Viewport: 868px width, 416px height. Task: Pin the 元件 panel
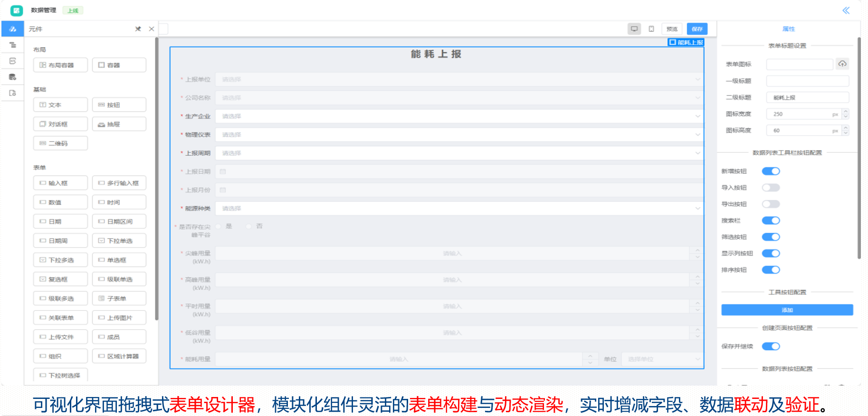pyautogui.click(x=138, y=29)
